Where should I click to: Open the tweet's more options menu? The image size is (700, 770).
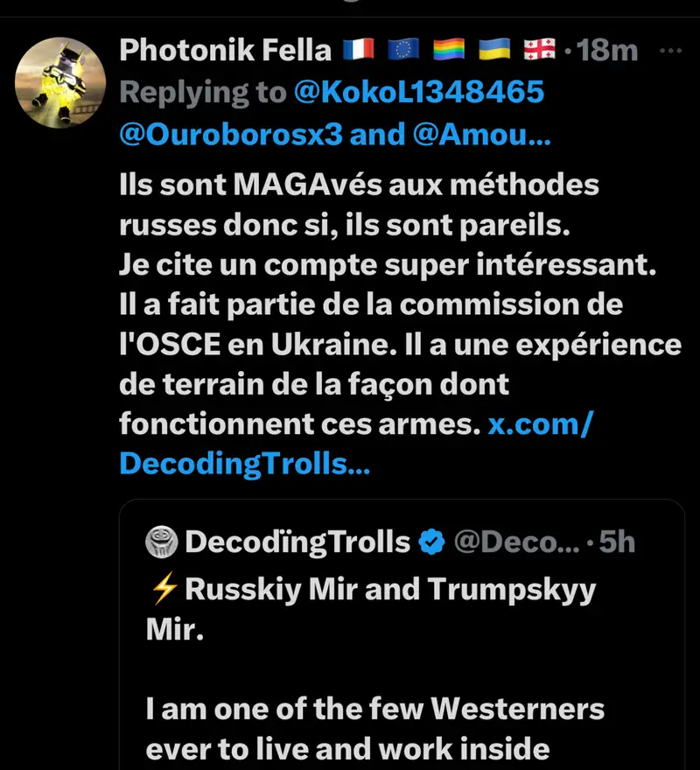click(x=669, y=50)
